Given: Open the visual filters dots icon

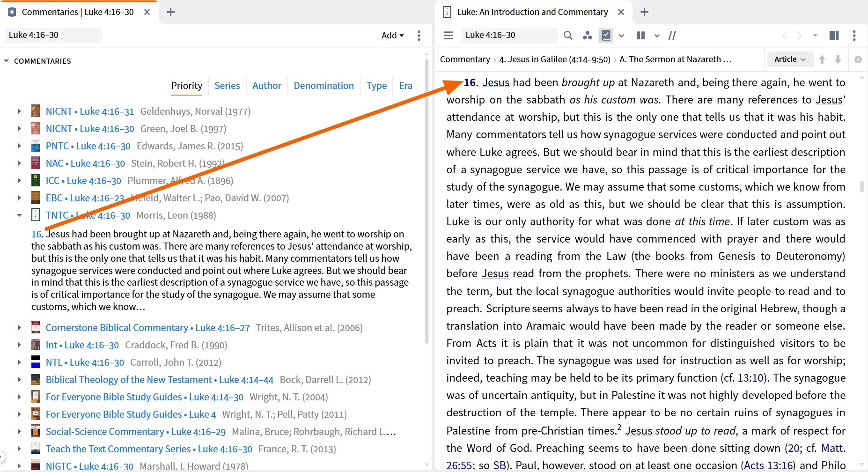Looking at the screenshot, I should [x=587, y=35].
